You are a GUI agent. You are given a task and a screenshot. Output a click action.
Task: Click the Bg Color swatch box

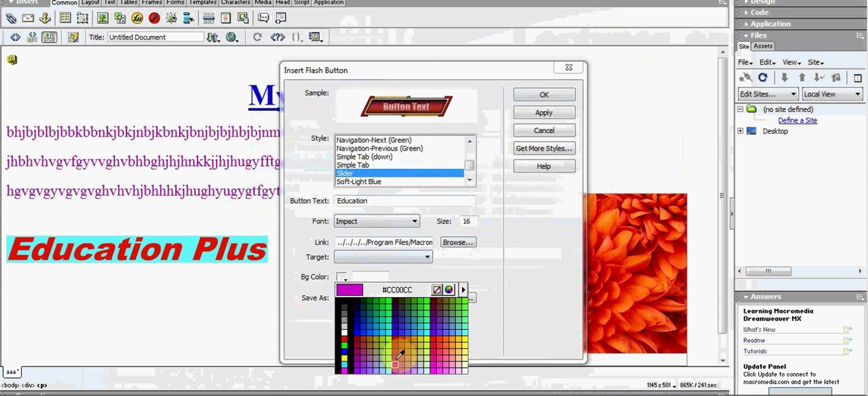[341, 277]
